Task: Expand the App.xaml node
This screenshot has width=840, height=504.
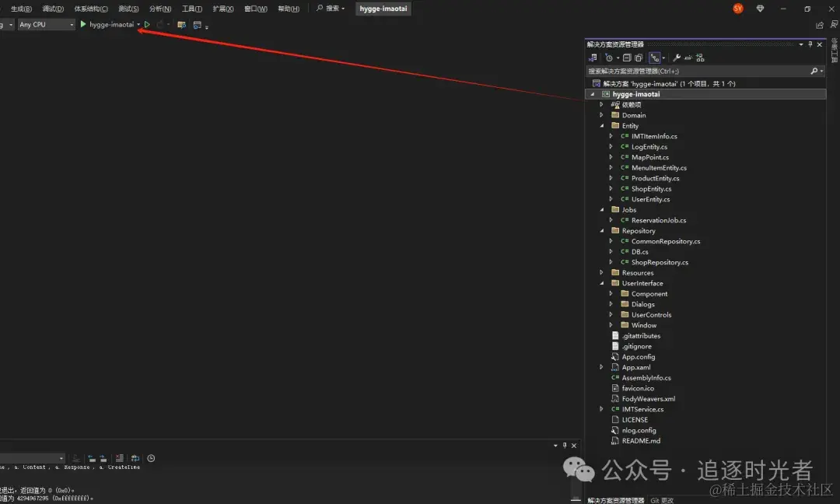Action: [x=601, y=367]
